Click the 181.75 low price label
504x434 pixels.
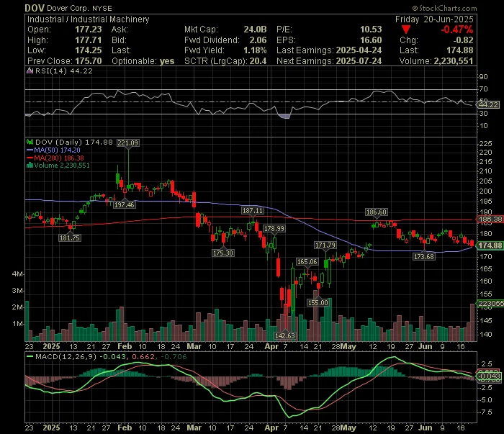pyautogui.click(x=70, y=238)
